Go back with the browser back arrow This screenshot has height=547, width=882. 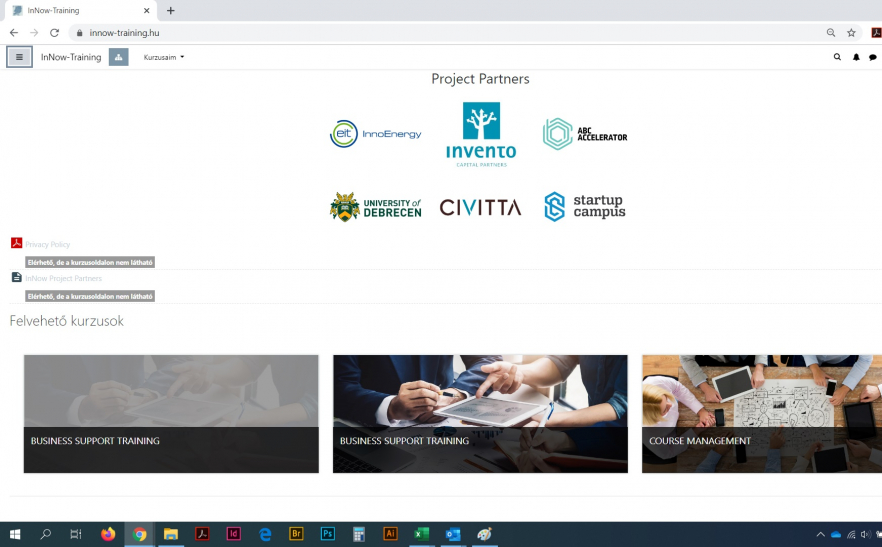(x=14, y=33)
